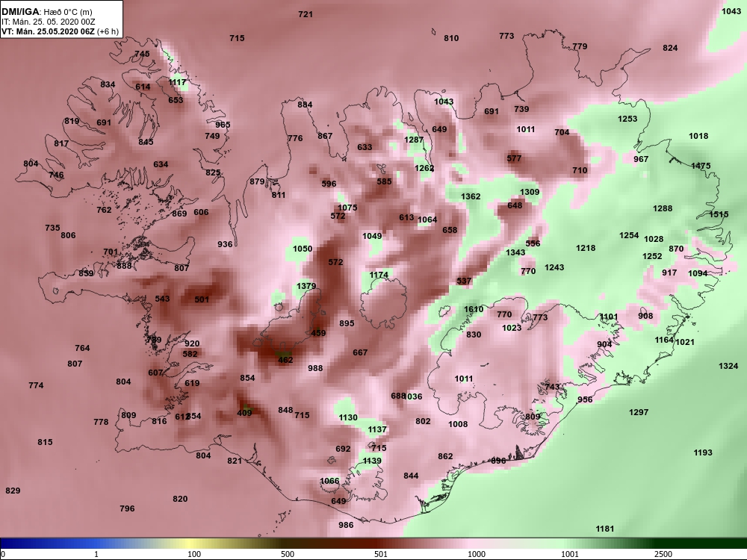Click the 1324 height value

pos(728,366)
